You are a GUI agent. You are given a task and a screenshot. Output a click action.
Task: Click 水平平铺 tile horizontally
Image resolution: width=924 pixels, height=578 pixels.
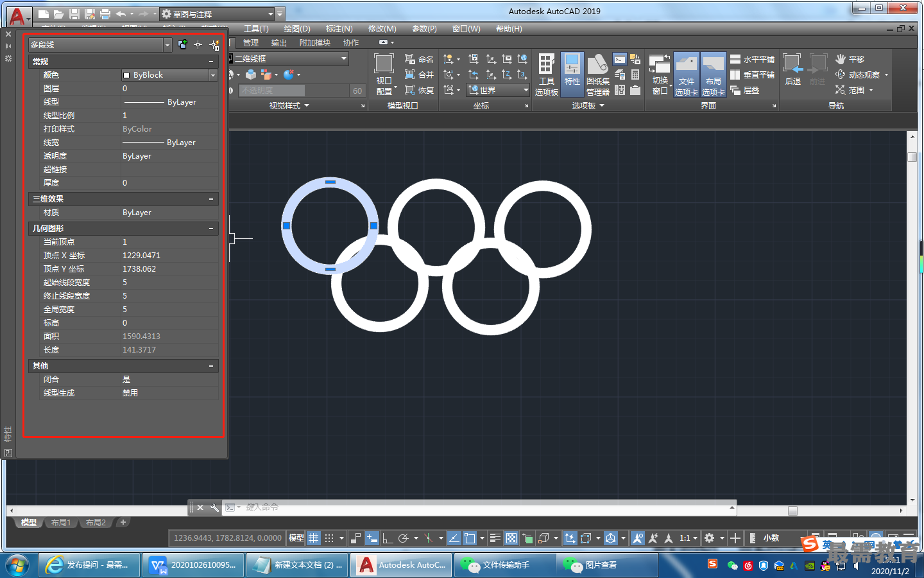[x=752, y=59]
